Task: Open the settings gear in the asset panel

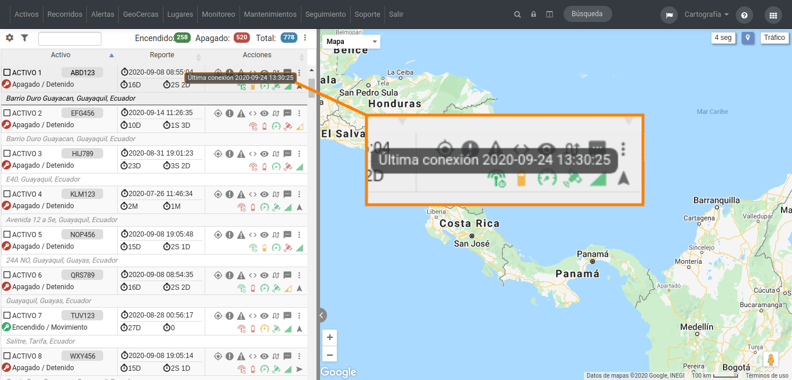Action: pos(9,38)
